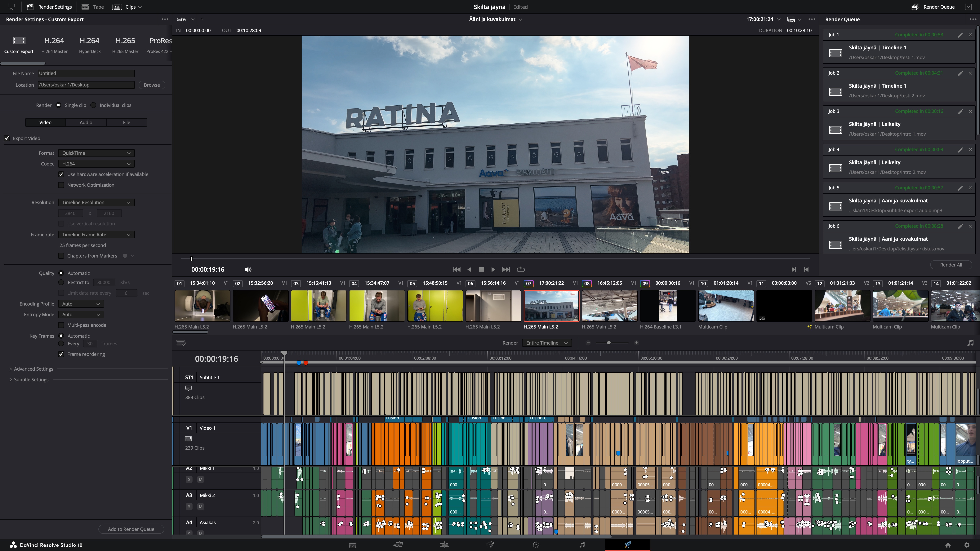This screenshot has height=551, width=980.
Task: Open the Resolution dropdown
Action: tap(96, 203)
